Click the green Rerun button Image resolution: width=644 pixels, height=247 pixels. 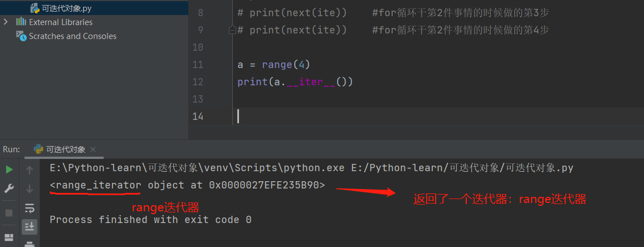pos(9,169)
